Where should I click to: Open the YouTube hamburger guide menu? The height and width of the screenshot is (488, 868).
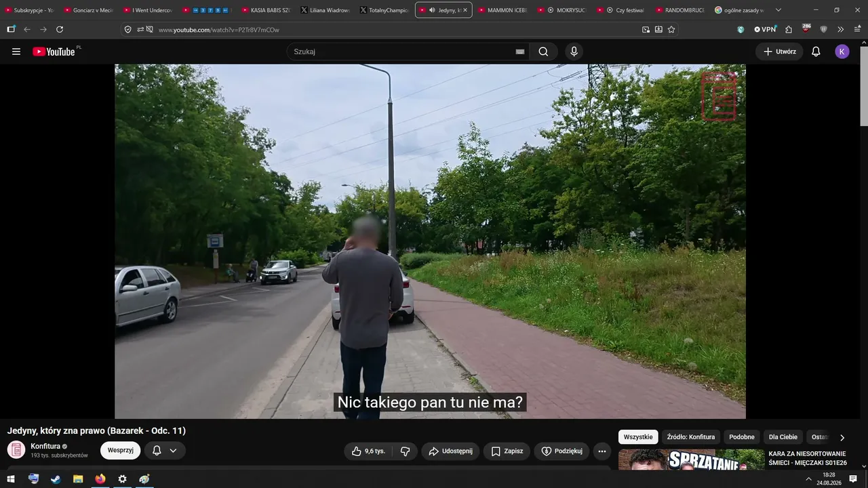point(16,52)
